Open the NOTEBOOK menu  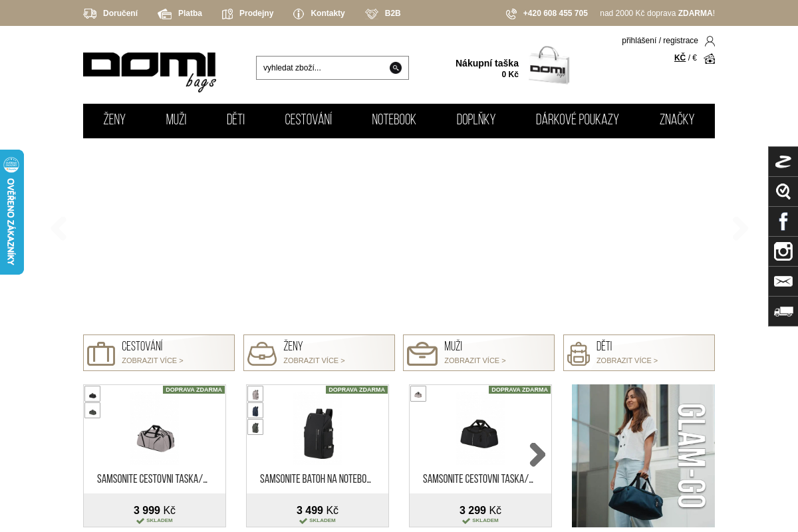(x=394, y=120)
